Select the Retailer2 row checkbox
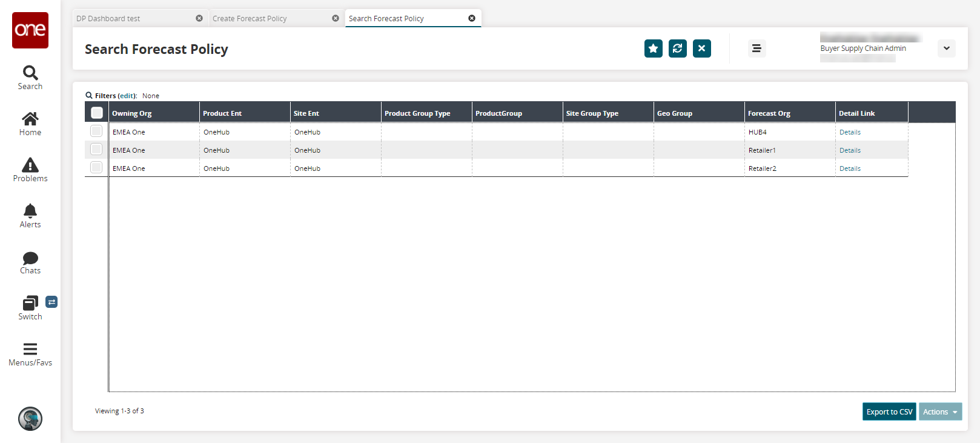 click(x=96, y=167)
